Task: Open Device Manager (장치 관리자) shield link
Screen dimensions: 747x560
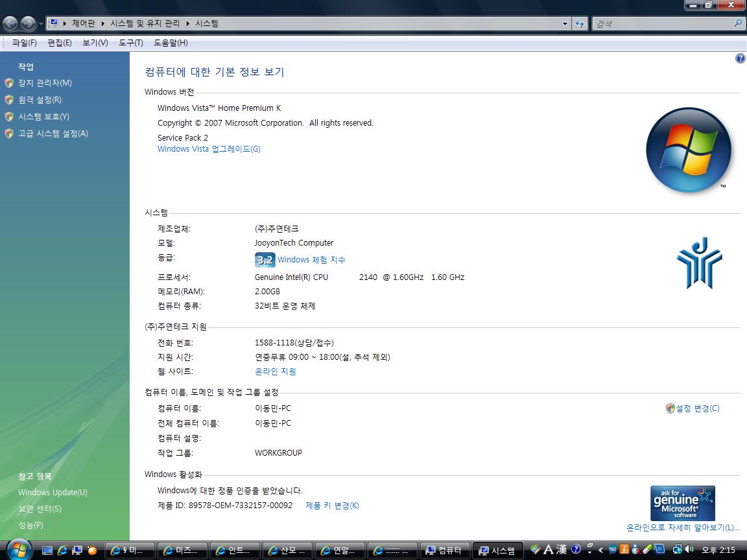Action: click(45, 83)
